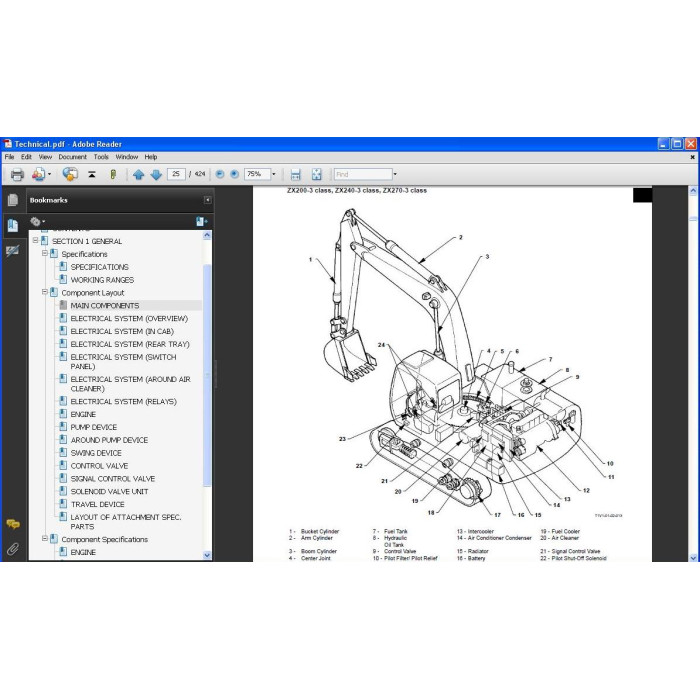Click document scrollbar up arrow

tap(693, 191)
